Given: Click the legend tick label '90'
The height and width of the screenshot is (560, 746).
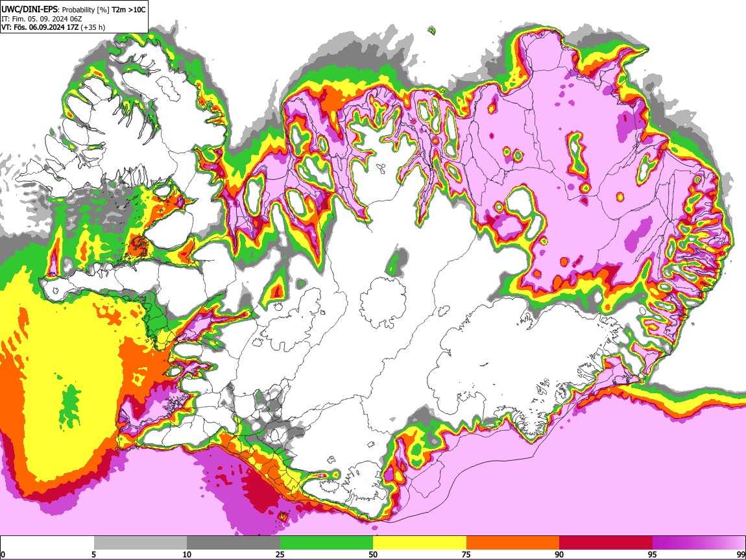Looking at the screenshot, I should pyautogui.click(x=559, y=555).
